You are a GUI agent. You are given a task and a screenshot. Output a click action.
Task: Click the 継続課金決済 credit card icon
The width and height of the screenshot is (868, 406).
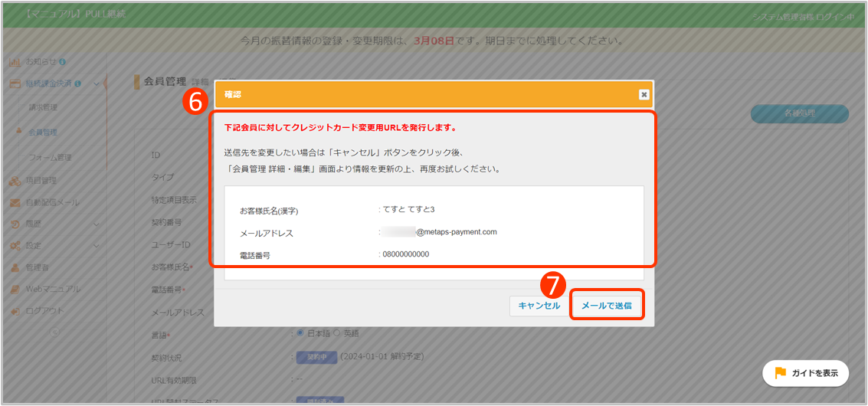(15, 84)
